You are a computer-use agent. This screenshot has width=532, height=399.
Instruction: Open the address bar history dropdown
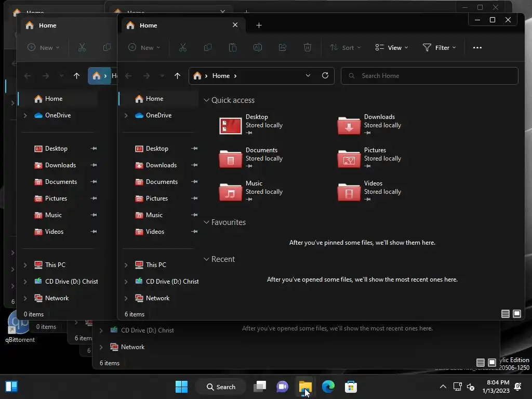pos(308,75)
